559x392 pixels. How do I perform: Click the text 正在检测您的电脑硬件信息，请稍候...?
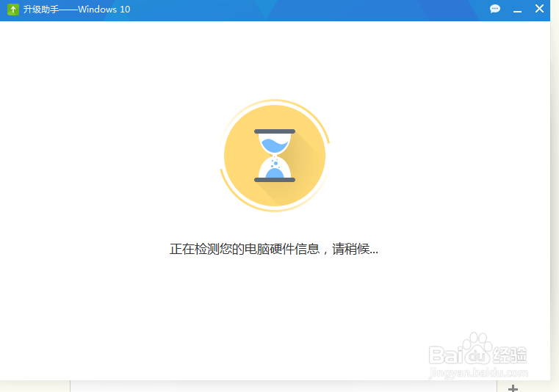click(274, 249)
